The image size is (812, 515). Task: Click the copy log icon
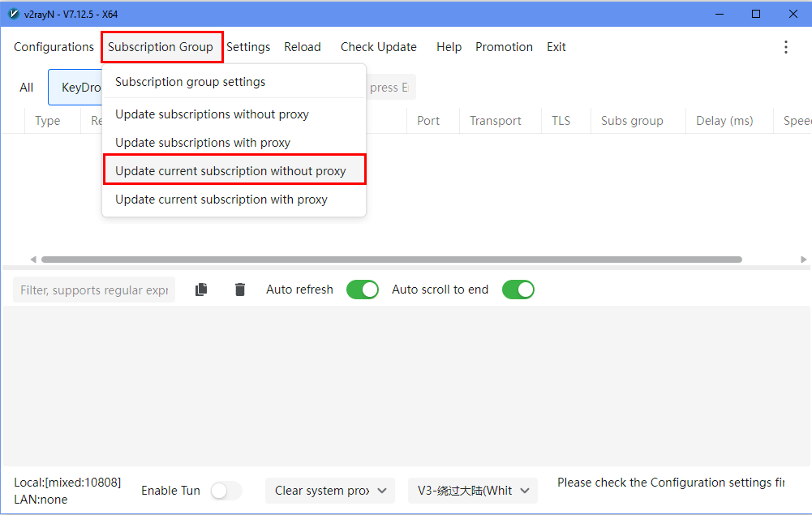[x=201, y=290]
